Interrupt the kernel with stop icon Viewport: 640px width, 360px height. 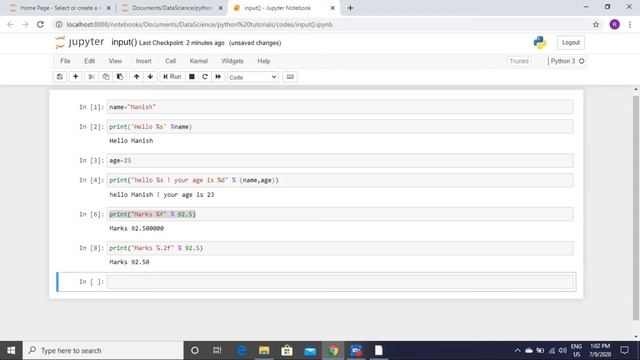(x=191, y=77)
